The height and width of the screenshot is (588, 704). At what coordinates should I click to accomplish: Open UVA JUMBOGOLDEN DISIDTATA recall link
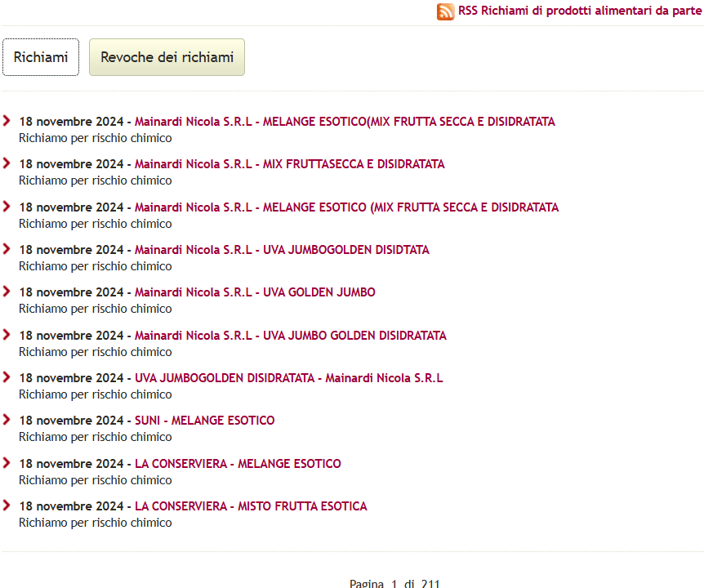[282, 250]
